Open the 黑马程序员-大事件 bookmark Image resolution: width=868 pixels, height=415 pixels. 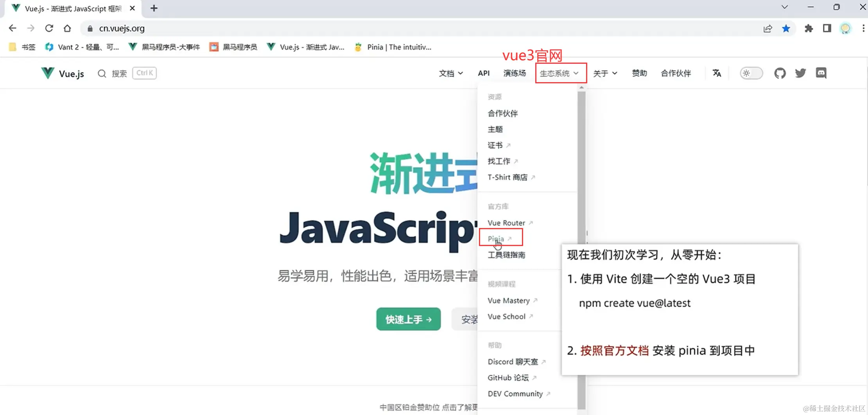pos(164,47)
